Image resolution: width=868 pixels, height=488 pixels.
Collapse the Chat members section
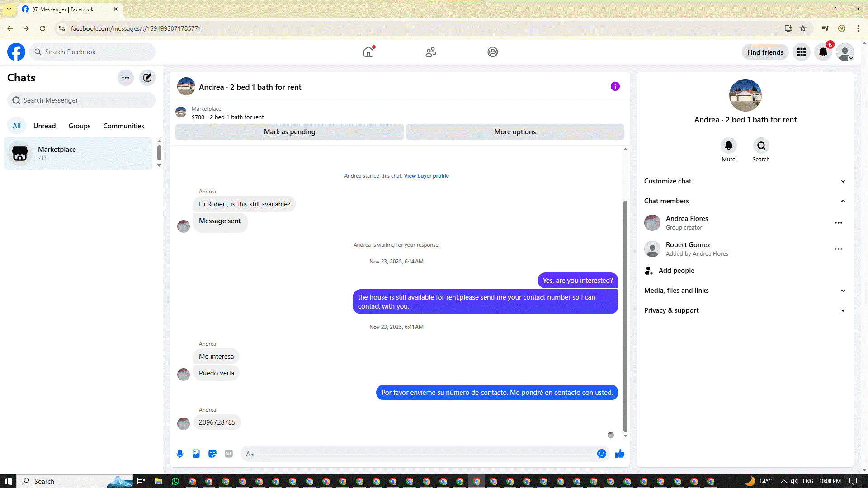click(x=745, y=201)
